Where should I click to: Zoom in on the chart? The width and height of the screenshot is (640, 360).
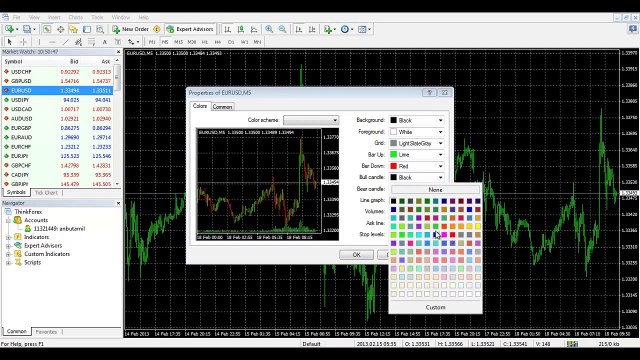pos(269,29)
